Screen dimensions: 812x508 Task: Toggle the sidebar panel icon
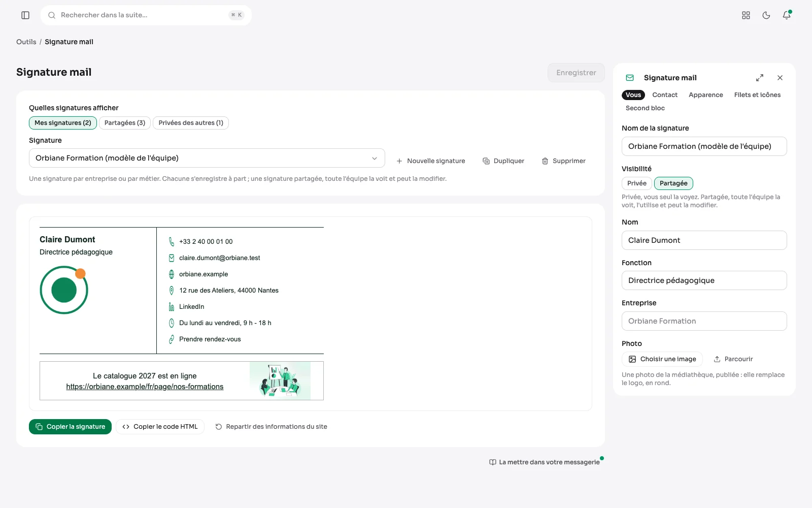click(x=25, y=15)
